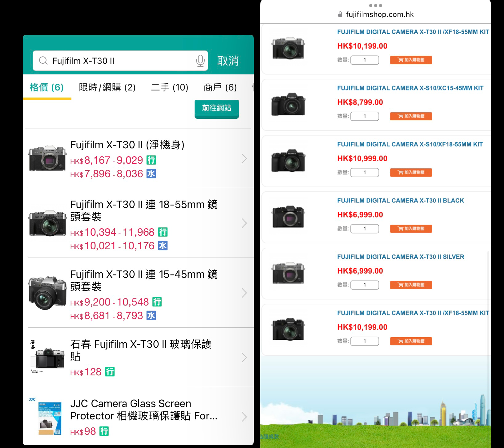Expand chevron for X-T30 II 淨機身 row
Screen dimensions: 504x448
tap(244, 159)
